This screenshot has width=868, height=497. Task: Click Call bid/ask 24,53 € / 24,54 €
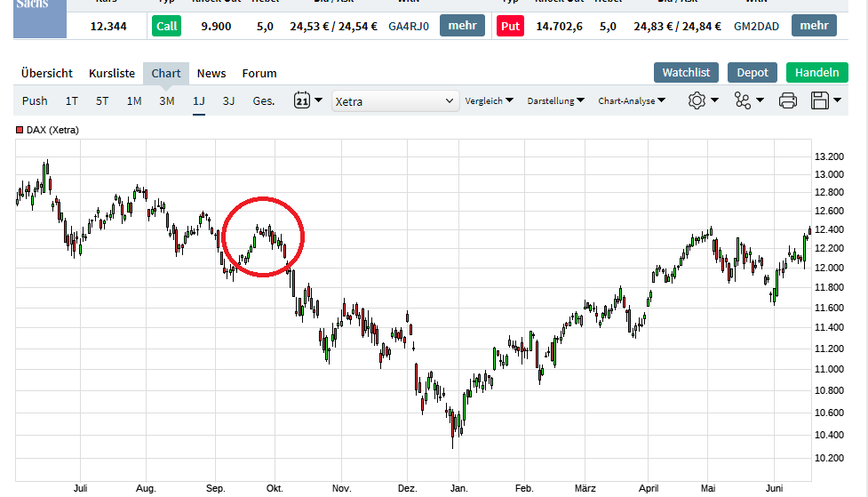pyautogui.click(x=334, y=26)
